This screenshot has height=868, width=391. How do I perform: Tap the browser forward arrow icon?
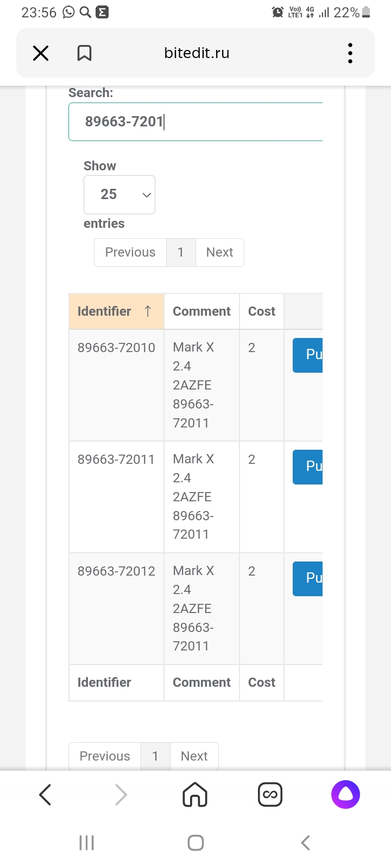coord(121,795)
